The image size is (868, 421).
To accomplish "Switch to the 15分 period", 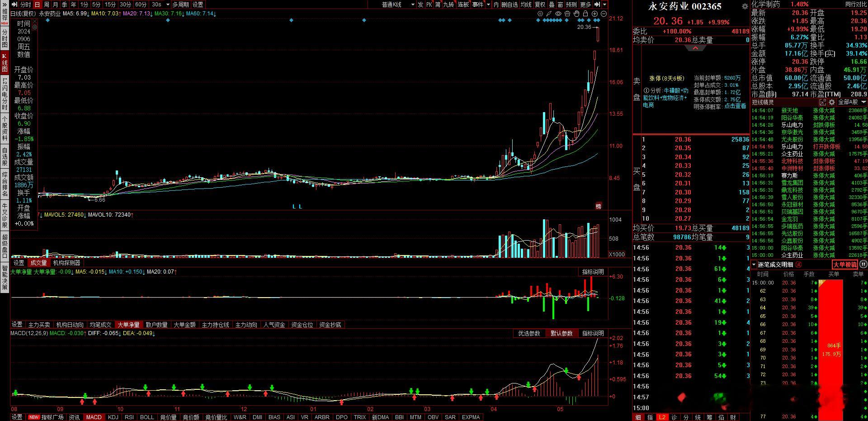I will pyautogui.click(x=110, y=5).
